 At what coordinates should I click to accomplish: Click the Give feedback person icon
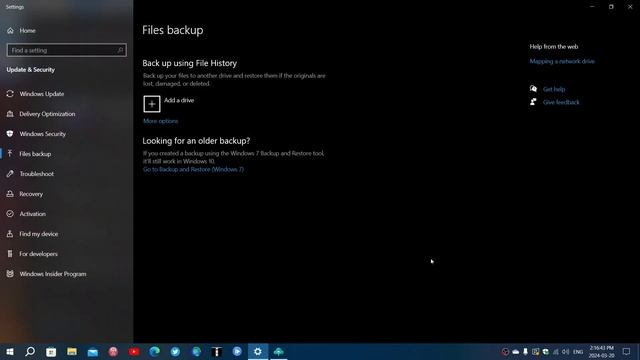(x=533, y=102)
